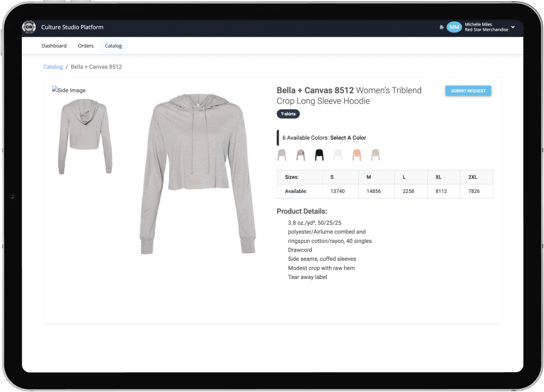Expand the Michelle Miles account dropdown arrow
Image resolution: width=544 pixels, height=392 pixels.
coord(513,27)
